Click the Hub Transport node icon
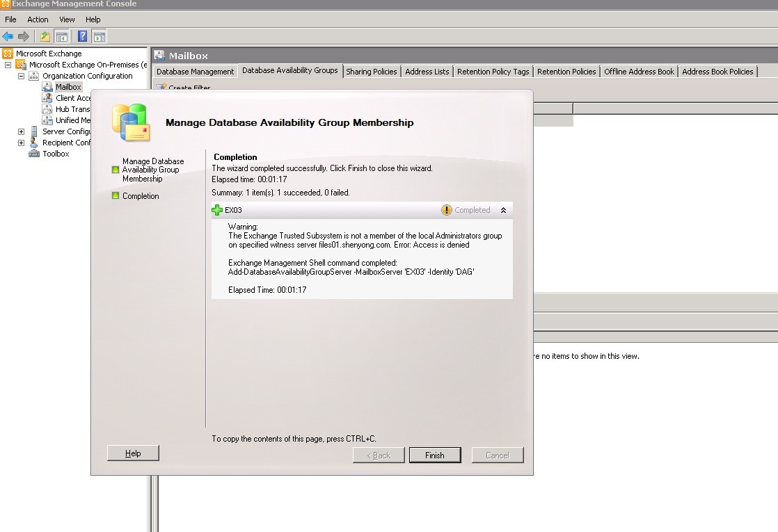Viewport: 778px width, 532px height. [x=47, y=109]
